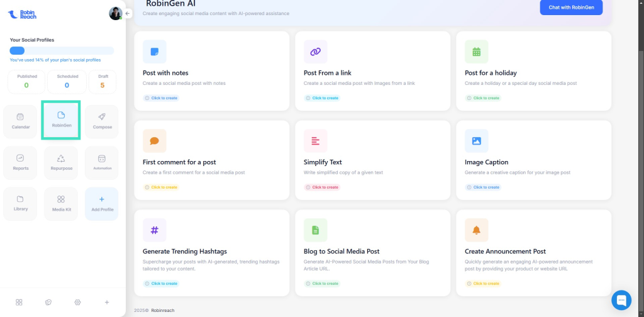Click the Draft count box
Viewport: 644px width, 317px height.
coord(103,82)
